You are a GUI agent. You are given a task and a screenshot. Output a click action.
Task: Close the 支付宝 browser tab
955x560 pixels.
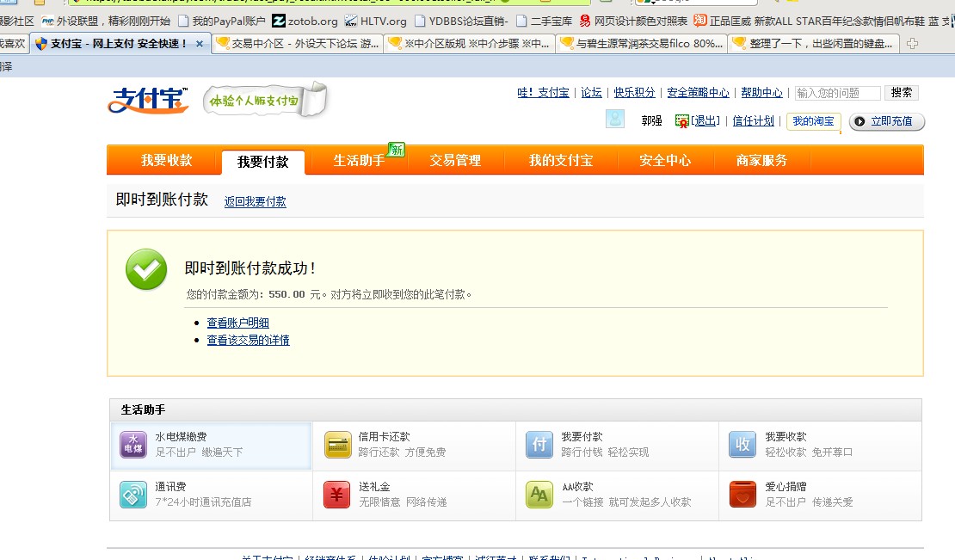pos(200,43)
